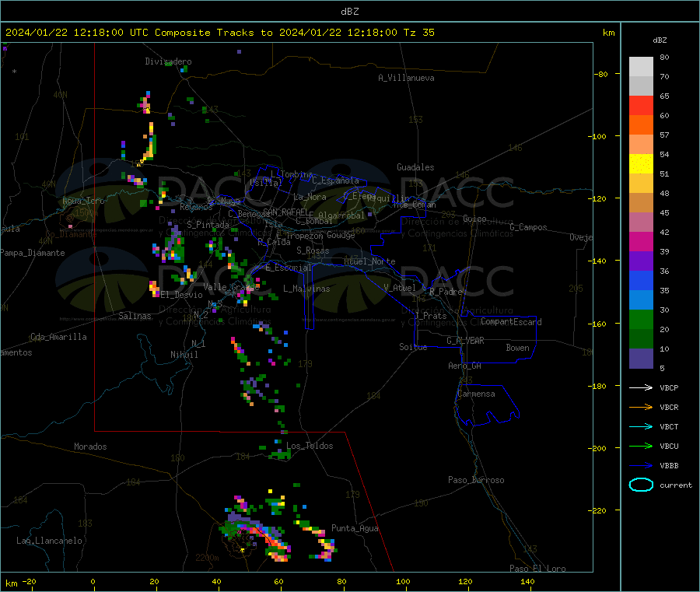Click the Lag.Llancanelo label
Viewport: 700px width, 592px height.
(49, 541)
